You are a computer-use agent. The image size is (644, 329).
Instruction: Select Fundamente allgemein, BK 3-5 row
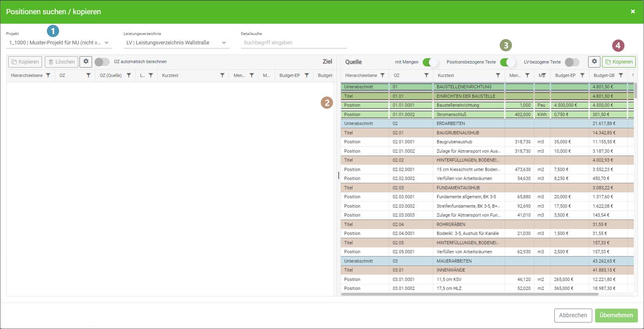(x=487, y=197)
